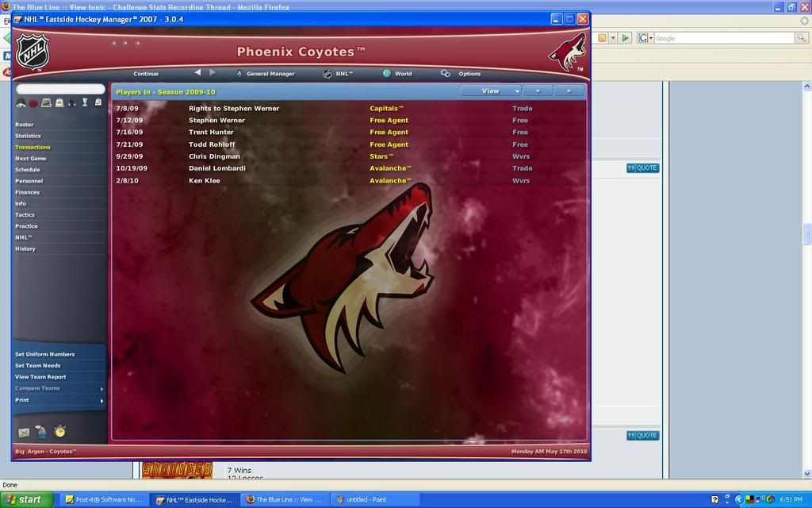The image size is (812, 508).
Task: Click the Coyotes logo in the header
Action: point(568,52)
